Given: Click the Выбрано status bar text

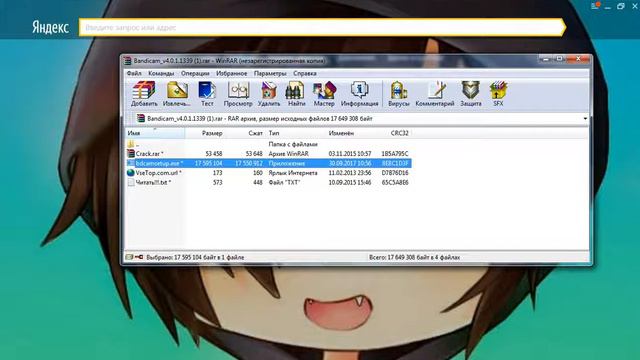Looking at the screenshot, I should click(x=195, y=258).
